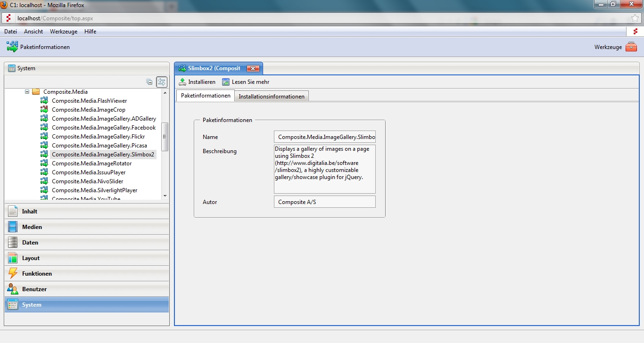Toggle the tree sync lock button
Image resolution: width=644 pixels, height=343 pixels.
pos(162,82)
